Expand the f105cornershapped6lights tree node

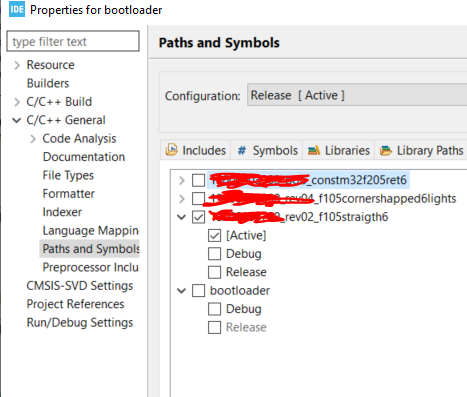[182, 199]
